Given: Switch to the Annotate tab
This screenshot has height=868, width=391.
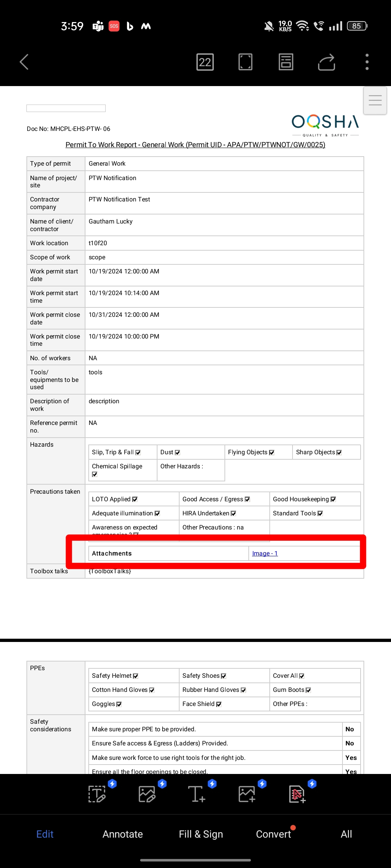Looking at the screenshot, I should coord(123,834).
